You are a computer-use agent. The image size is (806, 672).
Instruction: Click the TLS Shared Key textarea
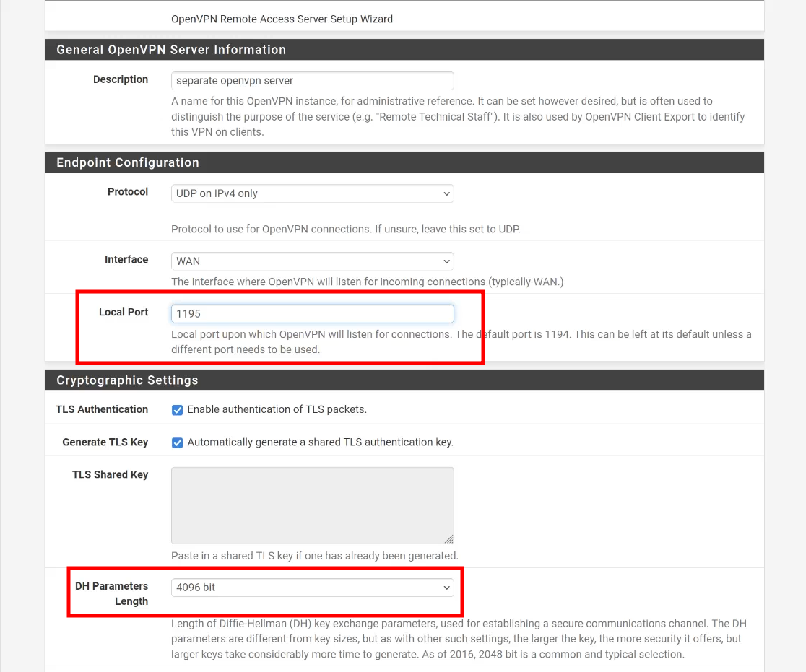[312, 505]
